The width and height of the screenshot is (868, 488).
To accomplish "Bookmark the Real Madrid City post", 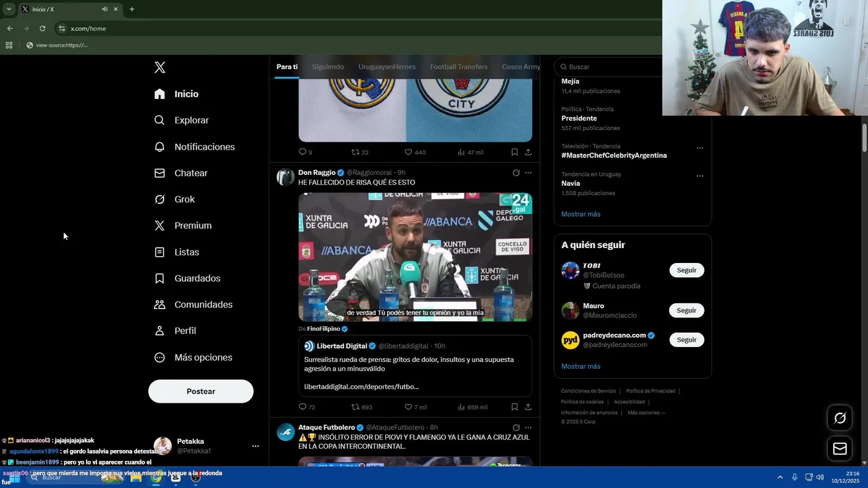I will pyautogui.click(x=515, y=152).
